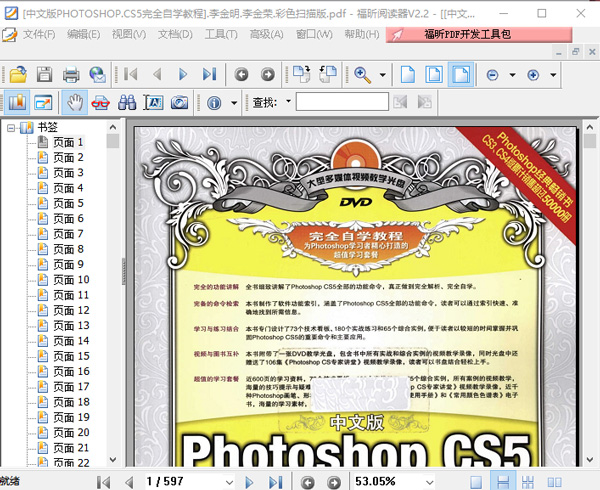Viewport: 600px width, 490px height.
Task: Select bookmark 页面 20
Action: tap(71, 433)
